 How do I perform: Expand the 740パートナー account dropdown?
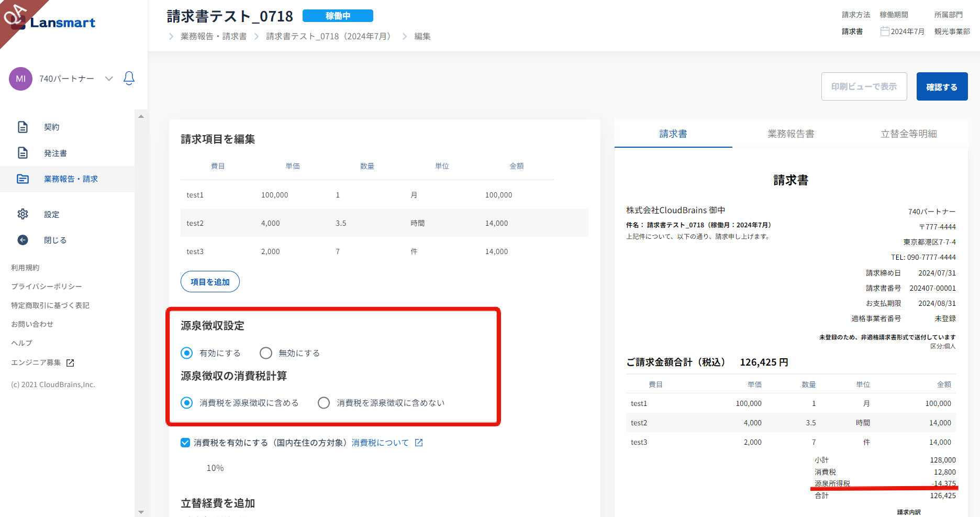point(109,79)
